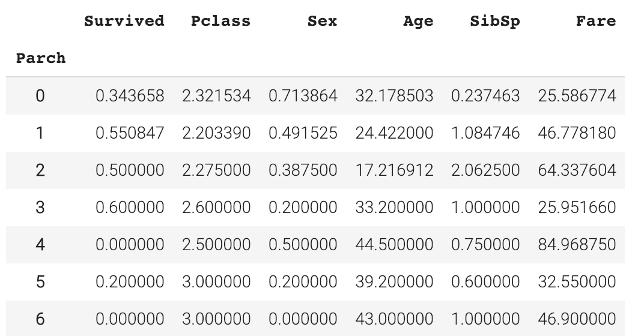
Task: Click Age value 17.216912
Action: coord(394,170)
